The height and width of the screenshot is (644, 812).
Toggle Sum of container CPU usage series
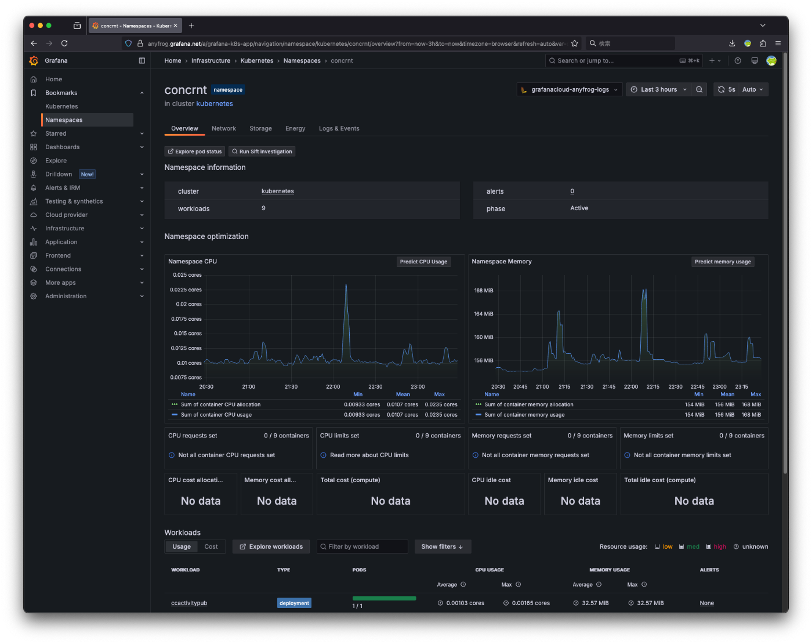click(x=216, y=415)
